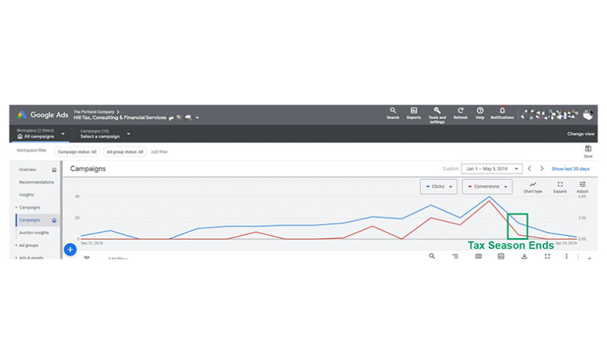The image size is (607, 364).
Task: Open the Conversions metric dropdown
Action: (x=487, y=187)
